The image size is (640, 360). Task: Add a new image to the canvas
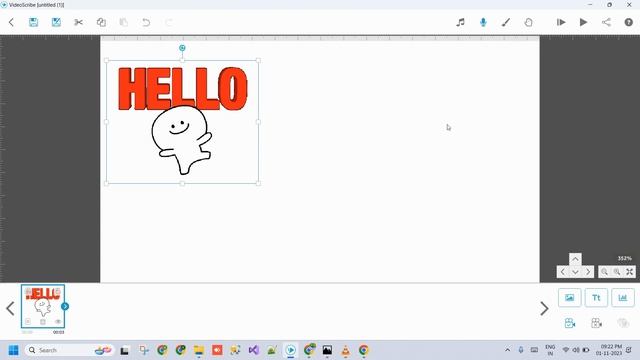tap(569, 298)
